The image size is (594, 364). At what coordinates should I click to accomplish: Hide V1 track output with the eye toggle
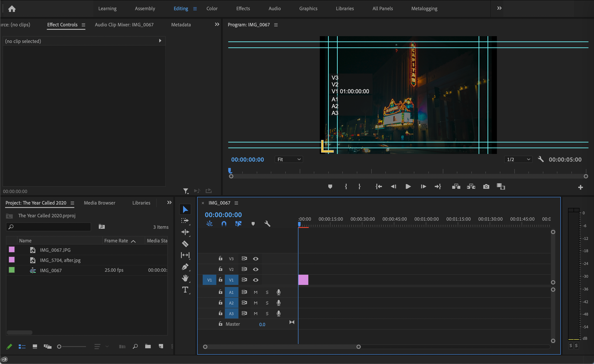pyautogui.click(x=255, y=280)
